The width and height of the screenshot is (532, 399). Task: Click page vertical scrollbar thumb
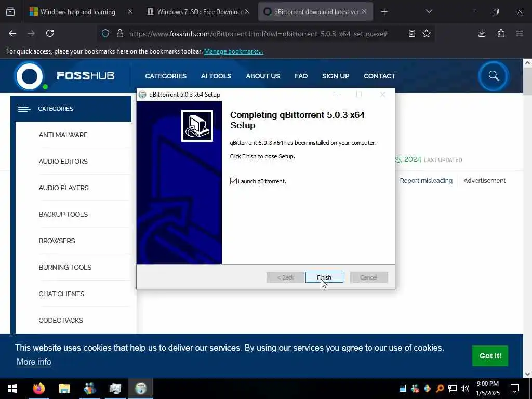(527, 81)
